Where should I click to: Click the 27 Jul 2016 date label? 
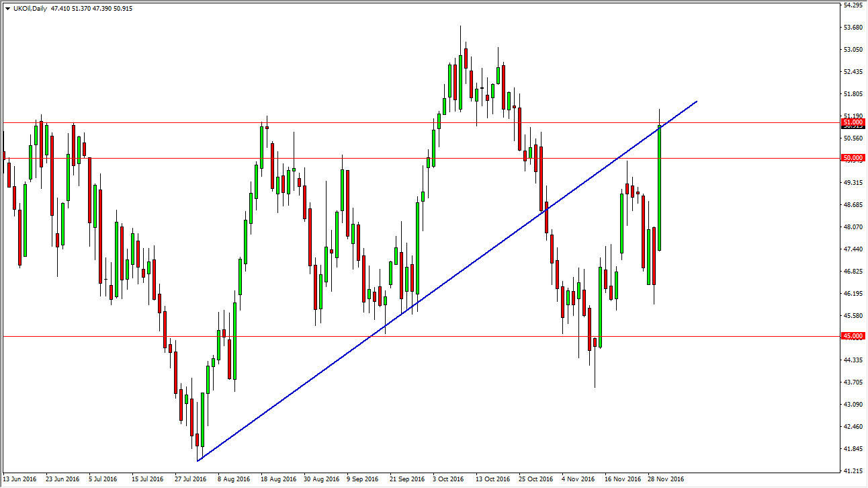[192, 479]
